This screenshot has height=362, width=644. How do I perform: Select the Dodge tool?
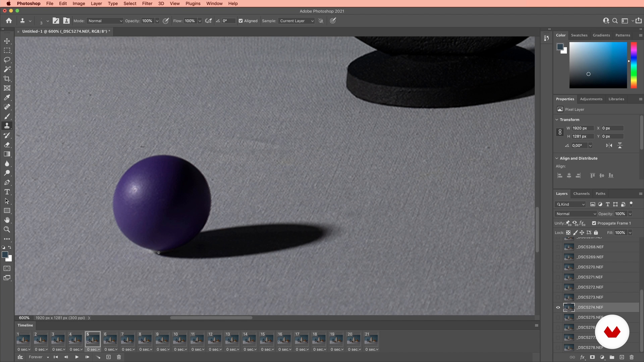coord(7,173)
